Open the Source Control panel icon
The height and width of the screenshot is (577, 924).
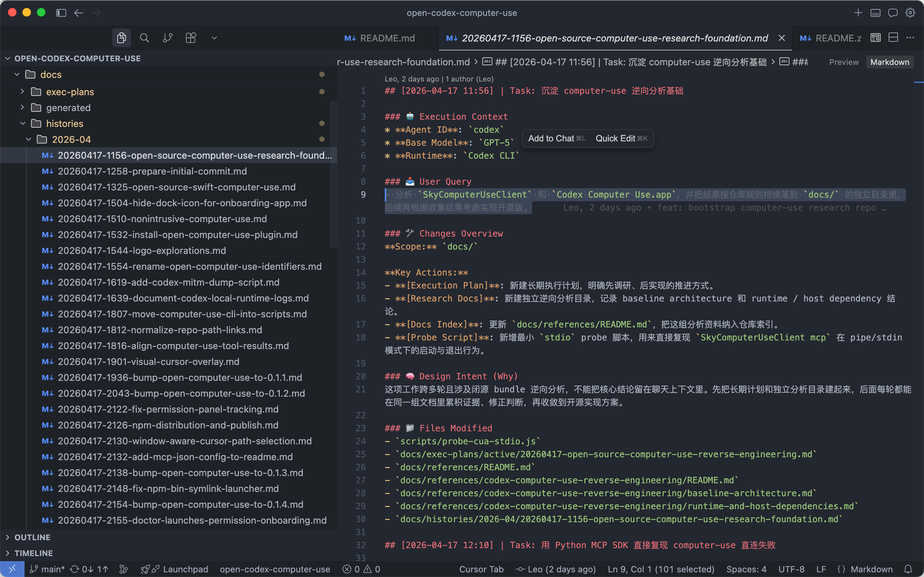pyautogui.click(x=167, y=38)
